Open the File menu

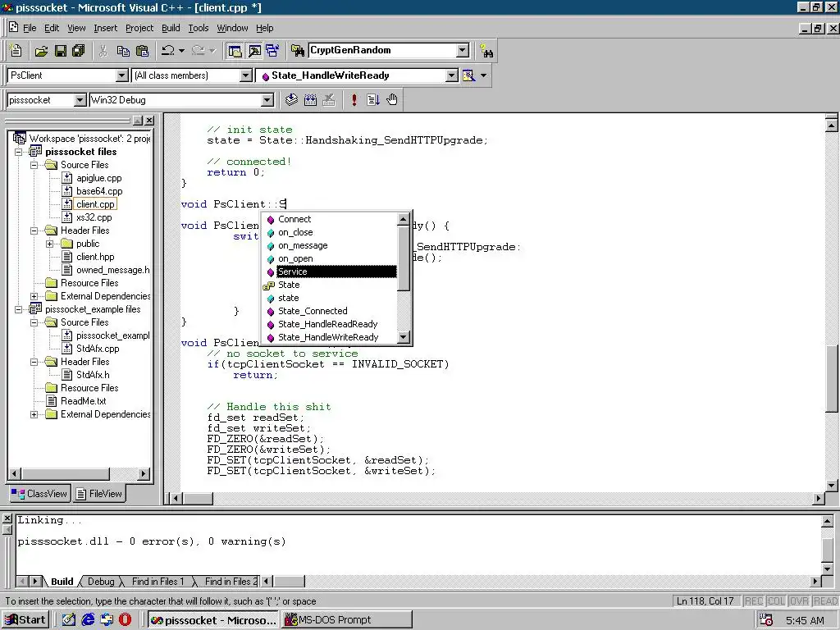(30, 28)
